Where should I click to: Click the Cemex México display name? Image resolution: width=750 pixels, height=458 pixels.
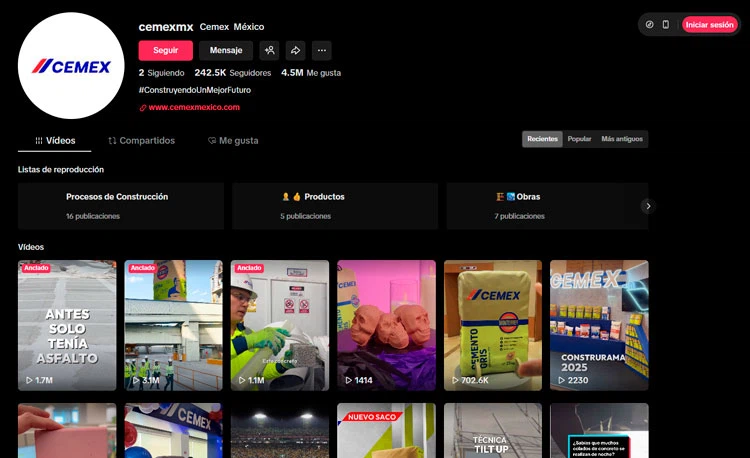click(232, 27)
